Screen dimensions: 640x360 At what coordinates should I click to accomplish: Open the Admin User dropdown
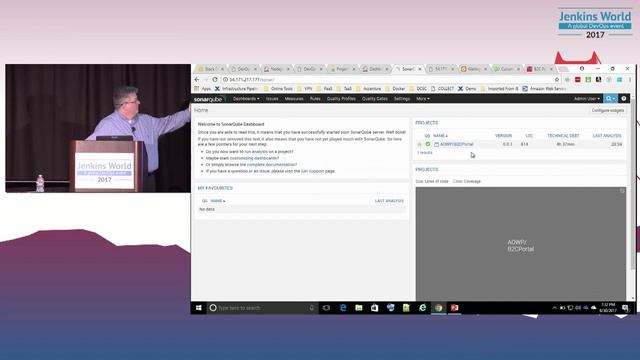click(x=587, y=99)
